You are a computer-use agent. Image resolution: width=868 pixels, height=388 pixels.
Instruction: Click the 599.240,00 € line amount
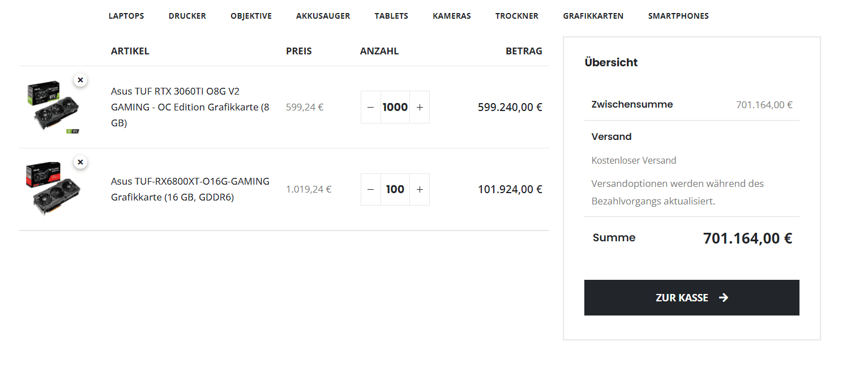click(x=510, y=107)
